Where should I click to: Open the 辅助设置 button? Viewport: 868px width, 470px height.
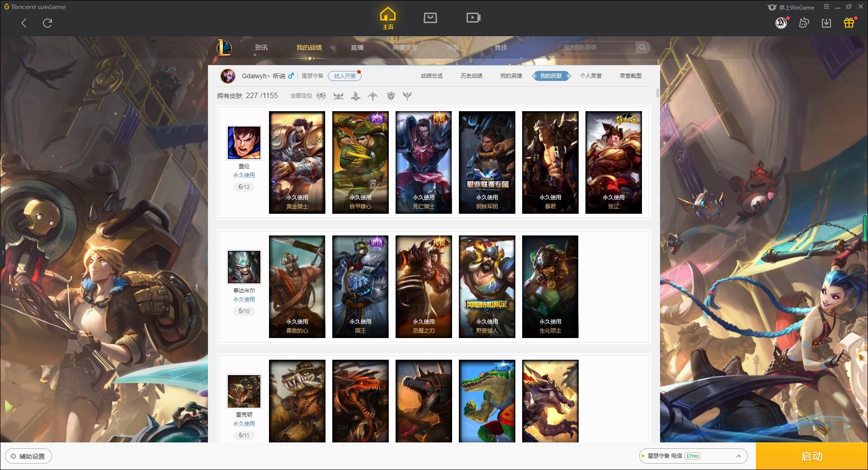28,456
